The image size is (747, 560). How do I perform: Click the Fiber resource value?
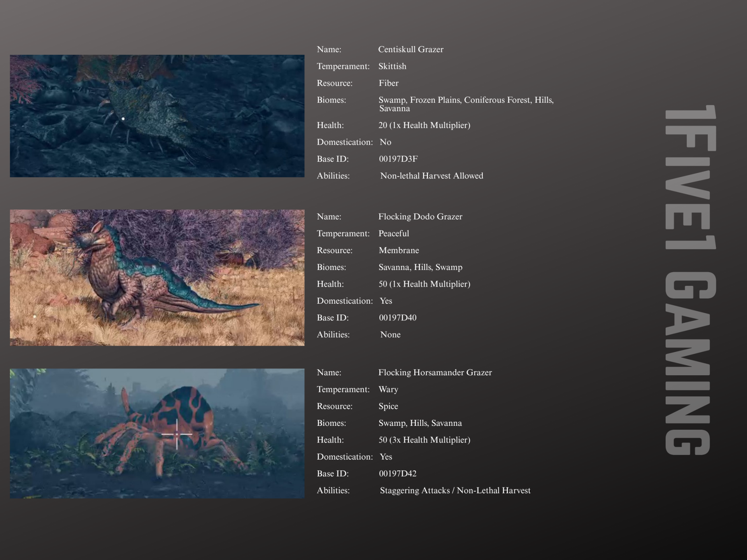tap(389, 83)
